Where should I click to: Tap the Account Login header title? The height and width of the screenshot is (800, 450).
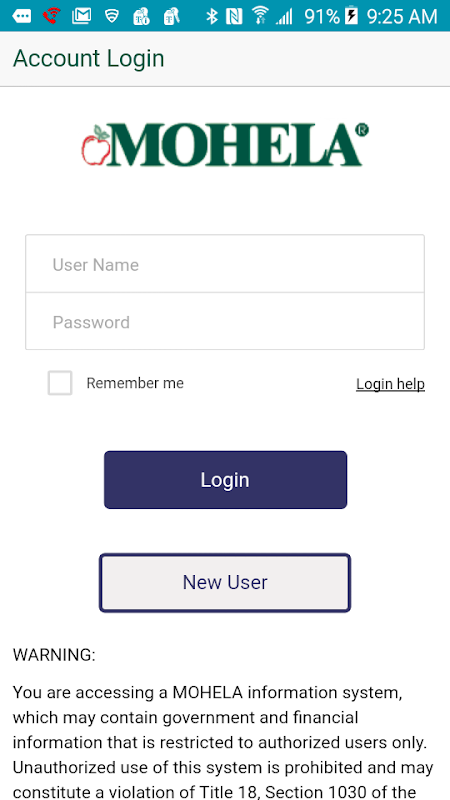[89, 59]
